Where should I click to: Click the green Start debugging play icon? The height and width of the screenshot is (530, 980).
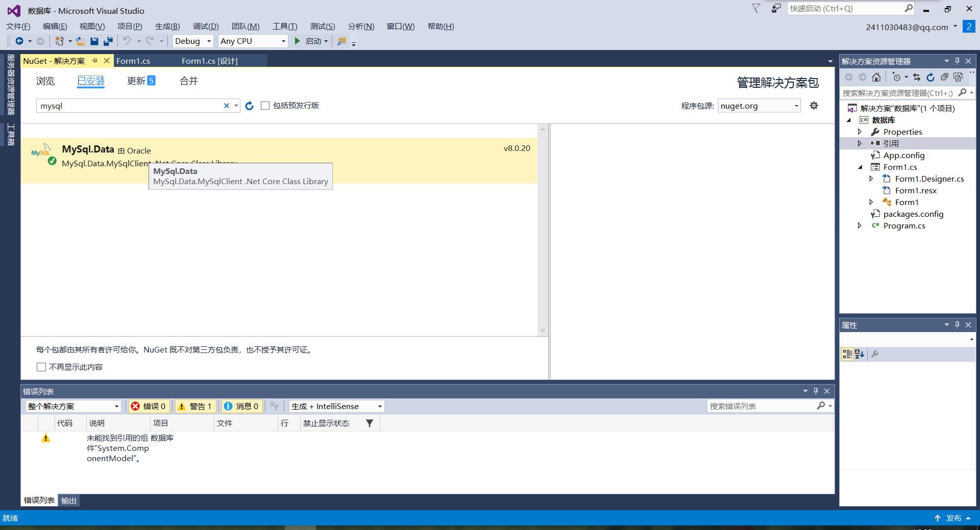click(298, 41)
